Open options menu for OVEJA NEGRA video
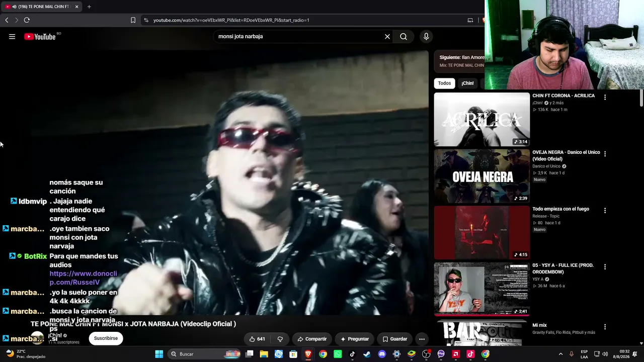 [605, 154]
